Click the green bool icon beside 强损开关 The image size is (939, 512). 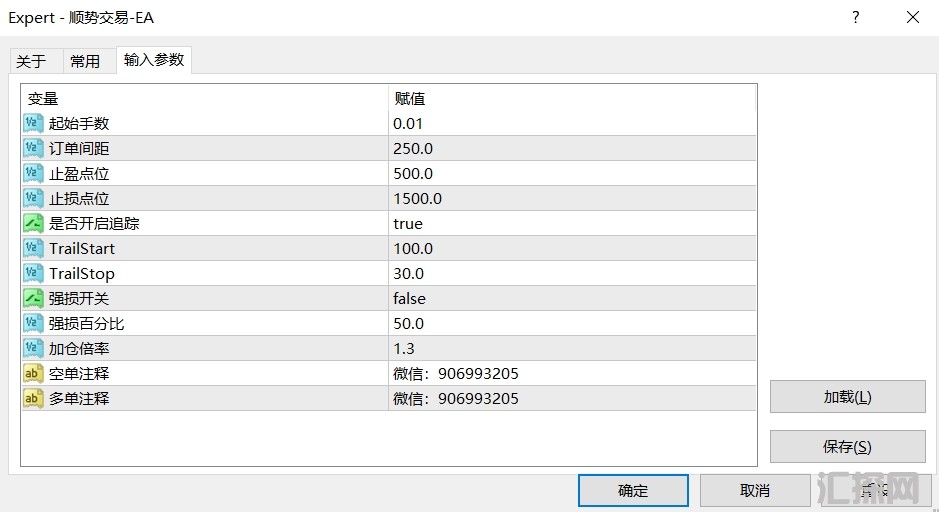coord(33,298)
